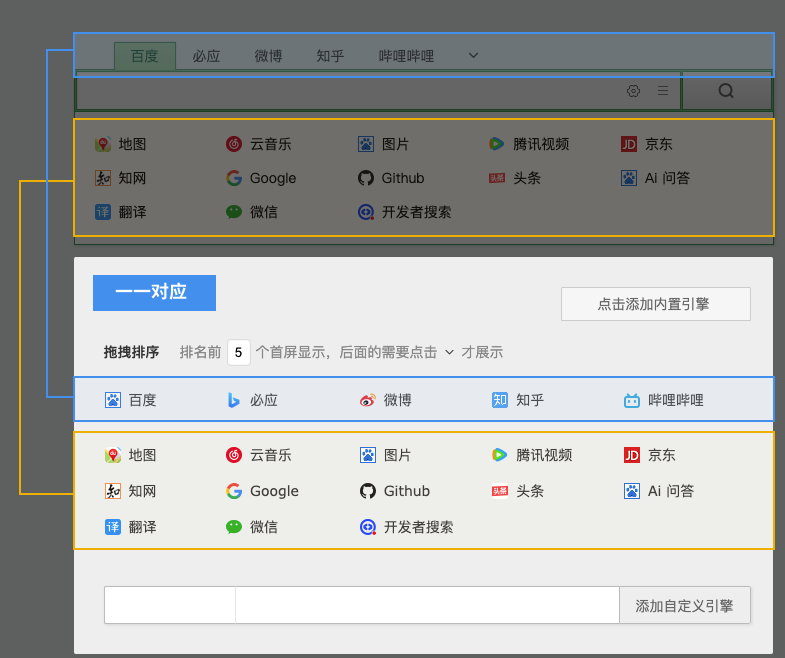Click 翻译 icon in dimmed top panel
The height and width of the screenshot is (658, 785).
103,212
